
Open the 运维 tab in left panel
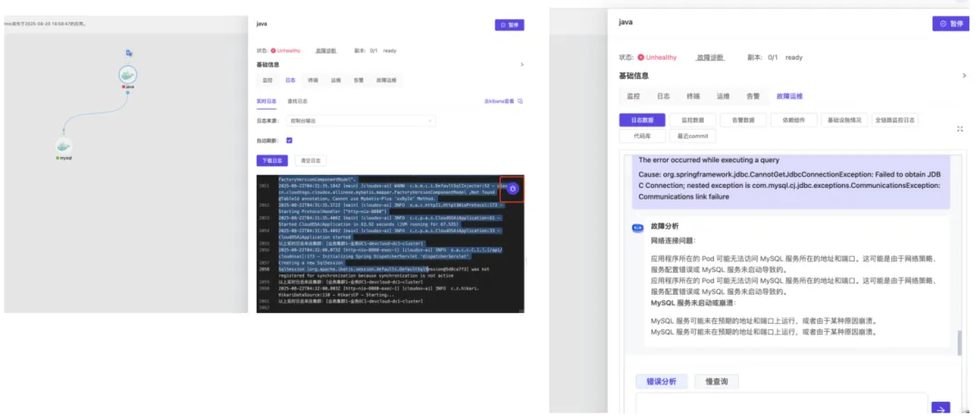[336, 80]
